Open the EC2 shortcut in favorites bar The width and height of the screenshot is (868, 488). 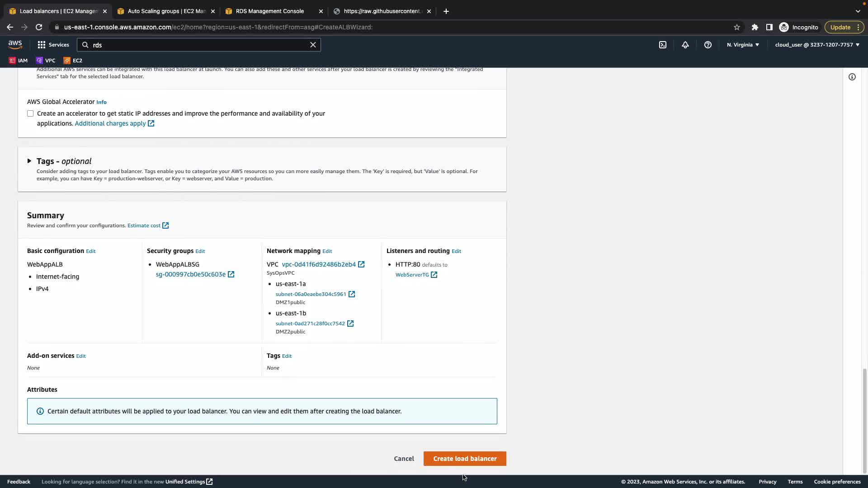point(73,61)
